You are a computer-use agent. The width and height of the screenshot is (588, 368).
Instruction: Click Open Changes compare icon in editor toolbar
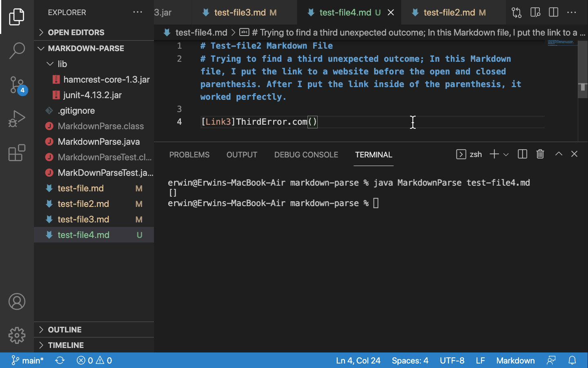pyautogui.click(x=517, y=12)
